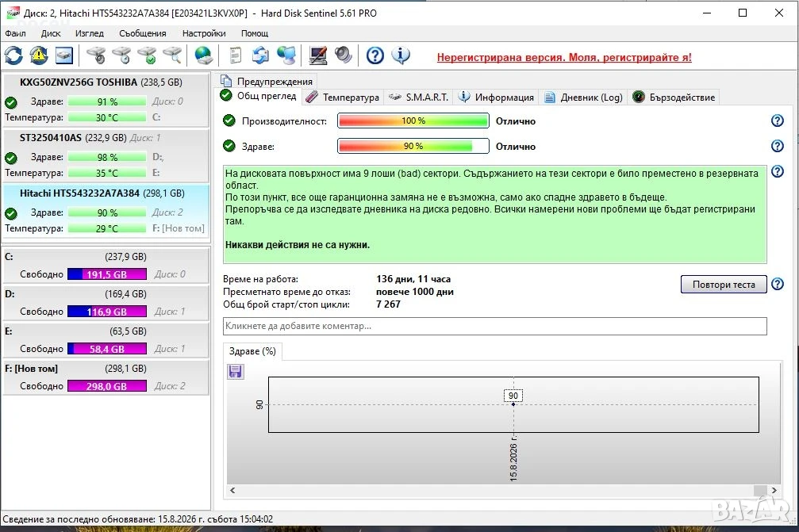Click the disk with green checkmark icon
Screen dimensions: 799x532
tap(148, 55)
